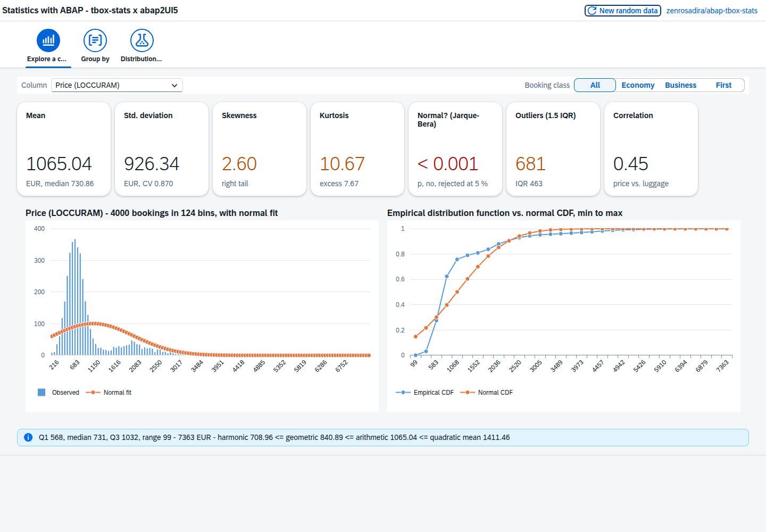Open zenrosadira/abap-tbox-stats link
The width and height of the screenshot is (766, 532).
coord(712,11)
